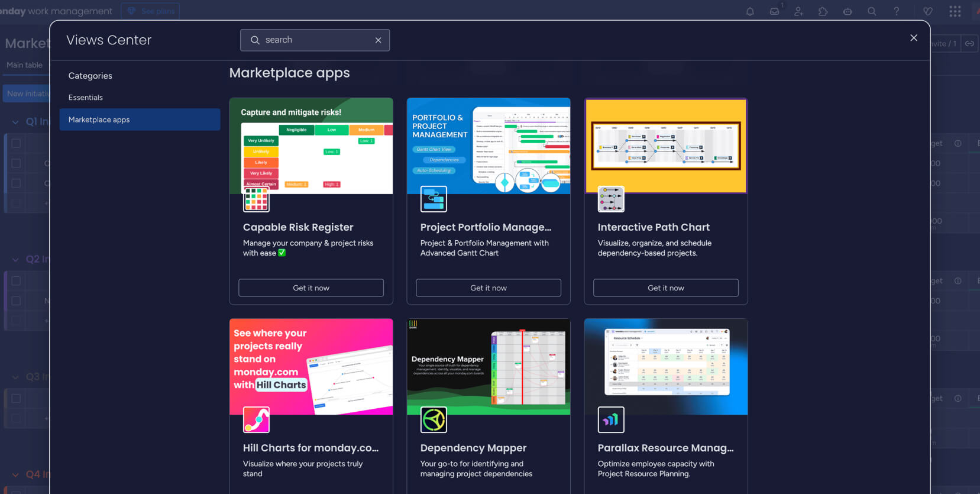Screen dimensions: 980x494
Task: Click the Dependency Mapper app icon
Action: (x=434, y=420)
